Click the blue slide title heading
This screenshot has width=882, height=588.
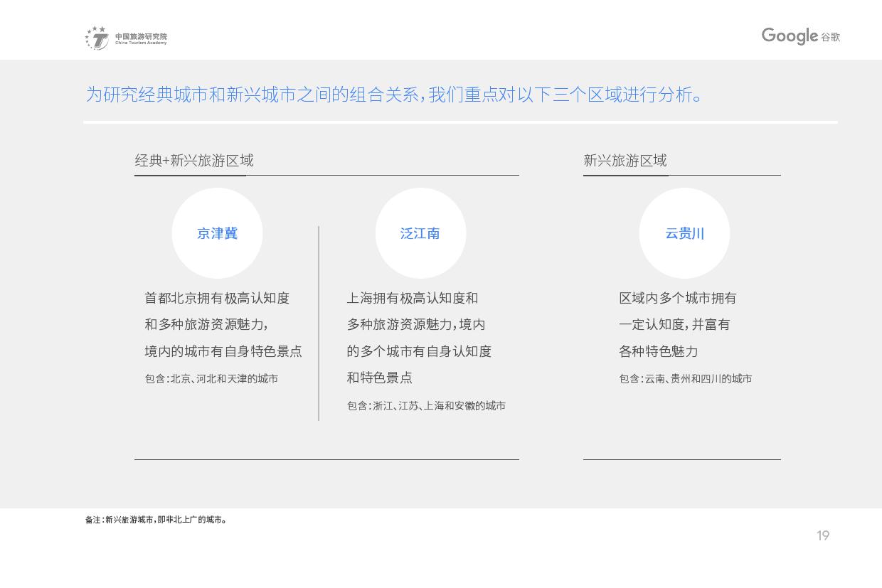tap(395, 95)
